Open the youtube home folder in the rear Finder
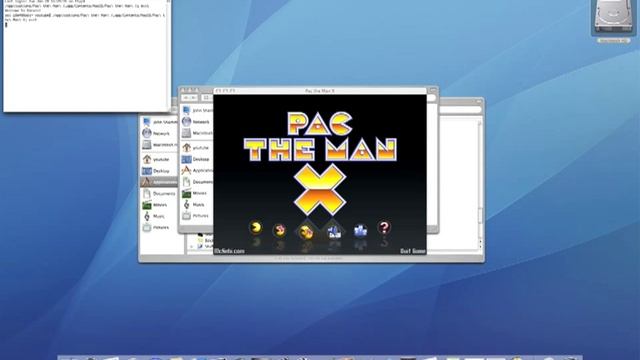This screenshot has height=360, width=640. pos(160,159)
